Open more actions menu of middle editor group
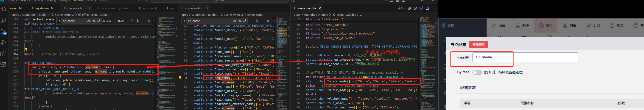Viewport: 644px width, 110px height. click(x=285, y=8)
